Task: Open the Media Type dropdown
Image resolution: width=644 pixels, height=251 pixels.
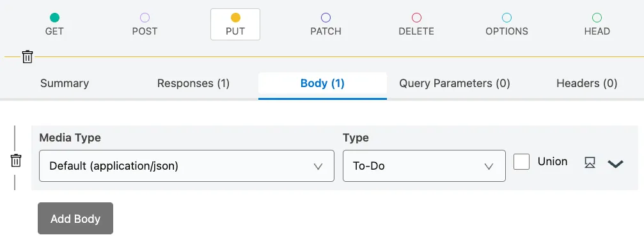Action: tap(187, 166)
